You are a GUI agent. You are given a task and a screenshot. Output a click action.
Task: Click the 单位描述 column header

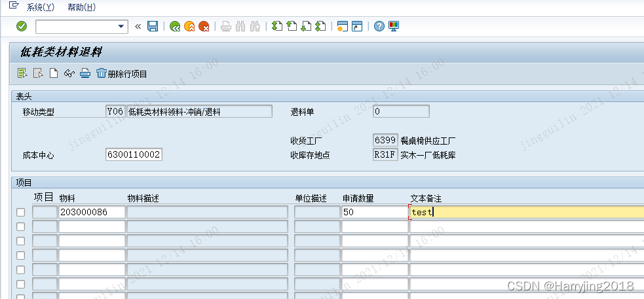tap(311, 198)
